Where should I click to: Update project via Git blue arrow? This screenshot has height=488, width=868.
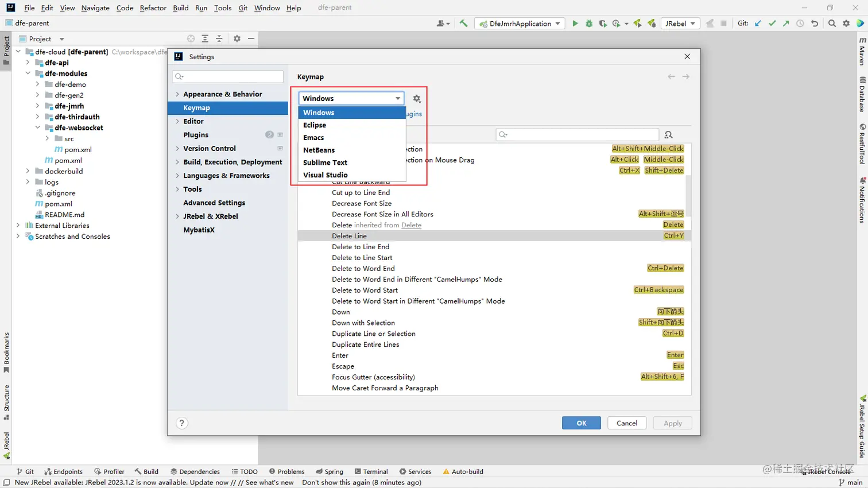pyautogui.click(x=758, y=24)
